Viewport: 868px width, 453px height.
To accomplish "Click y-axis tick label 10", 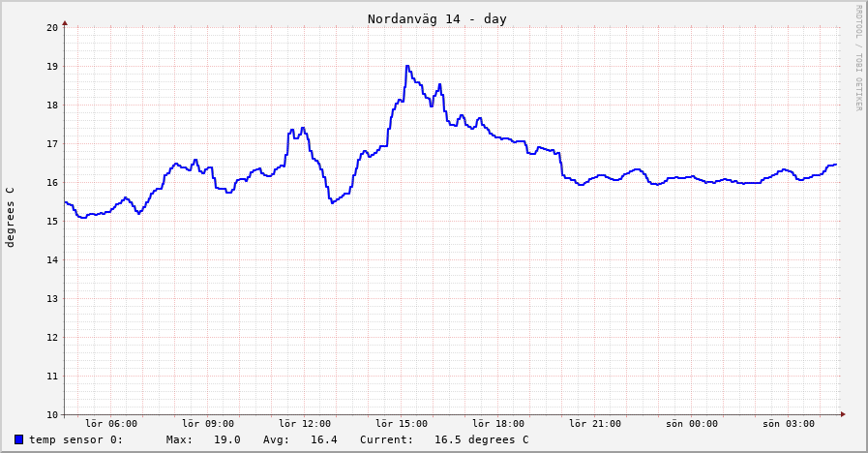I will 52,415.
